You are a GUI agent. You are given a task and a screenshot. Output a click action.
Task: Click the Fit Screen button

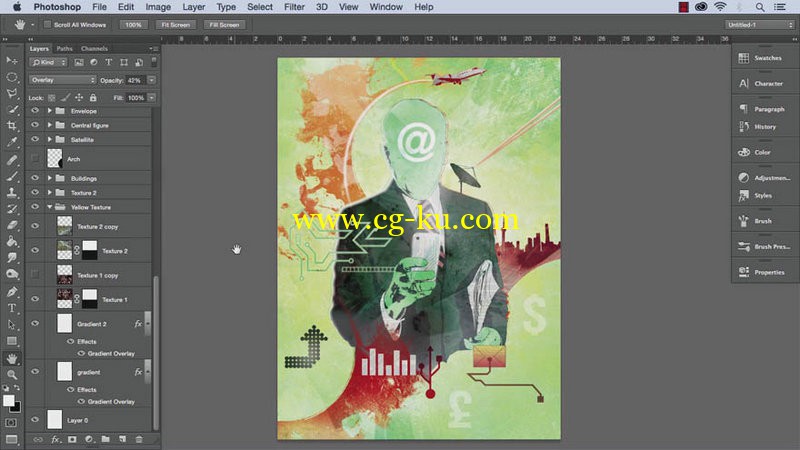tap(176, 24)
